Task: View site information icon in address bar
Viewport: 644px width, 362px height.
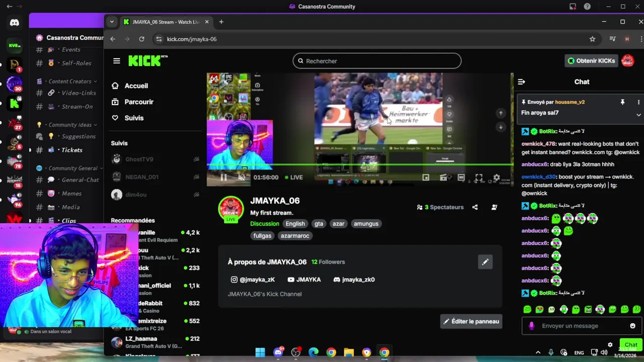Action: tap(159, 39)
